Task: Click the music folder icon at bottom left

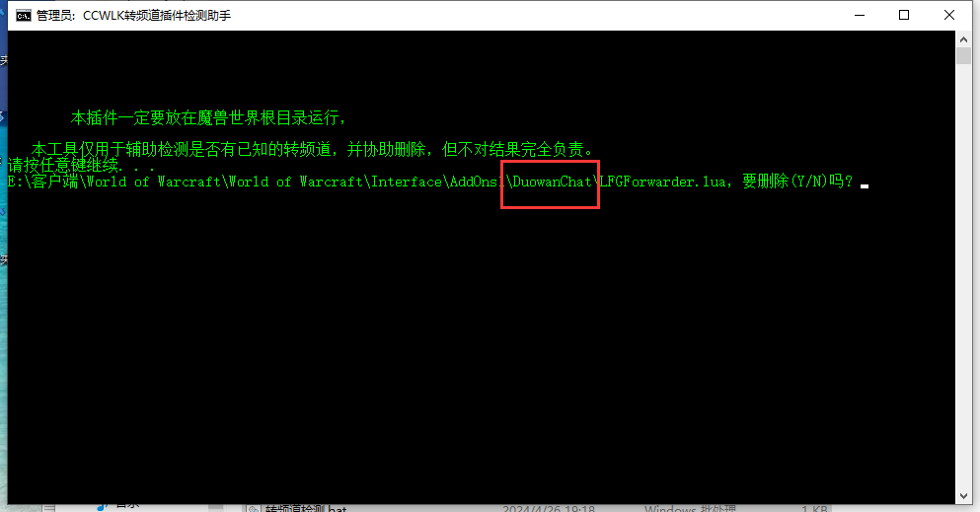Action: (x=103, y=506)
